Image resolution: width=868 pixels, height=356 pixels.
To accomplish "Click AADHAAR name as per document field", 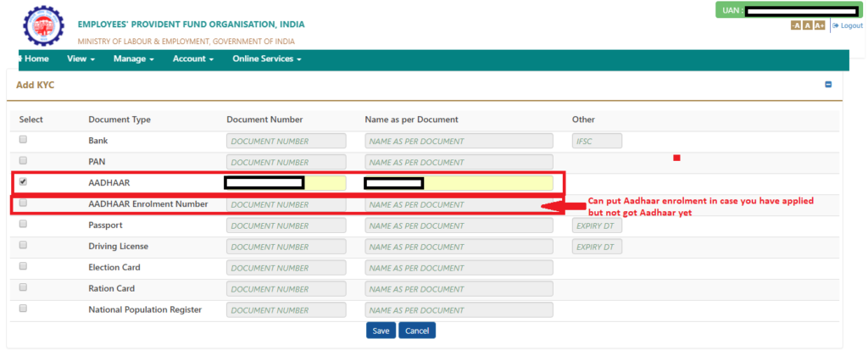I will (x=459, y=183).
